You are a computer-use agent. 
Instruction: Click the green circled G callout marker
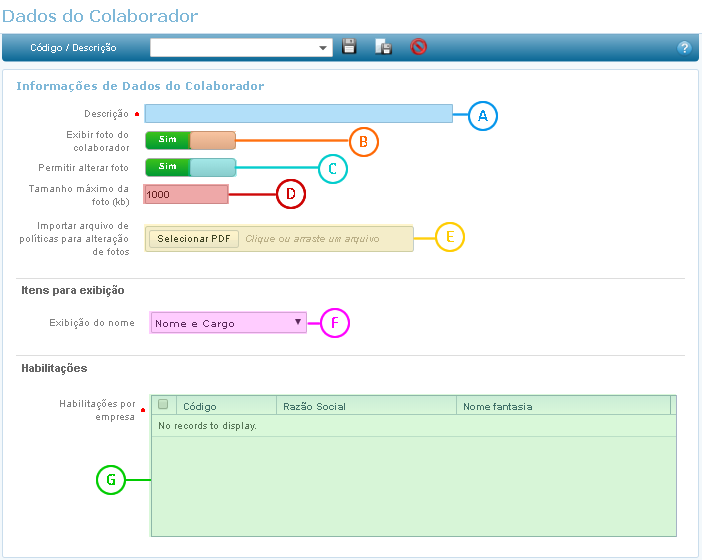110,480
